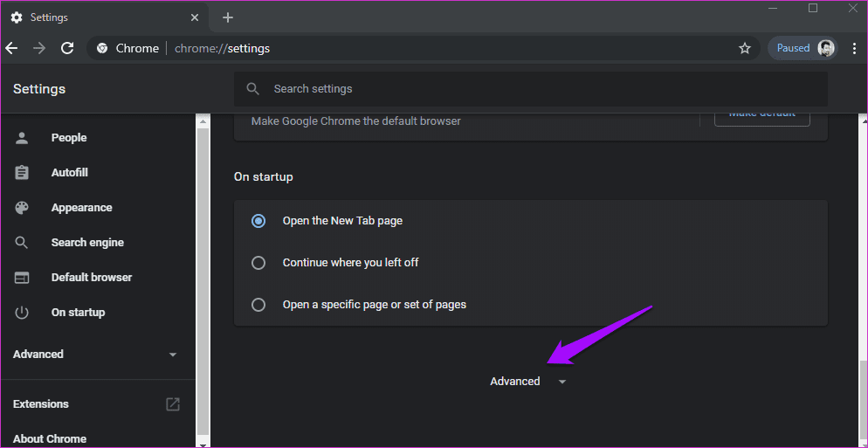Select Continue where you left off option
Image resolution: width=868 pixels, height=448 pixels.
coord(258,263)
